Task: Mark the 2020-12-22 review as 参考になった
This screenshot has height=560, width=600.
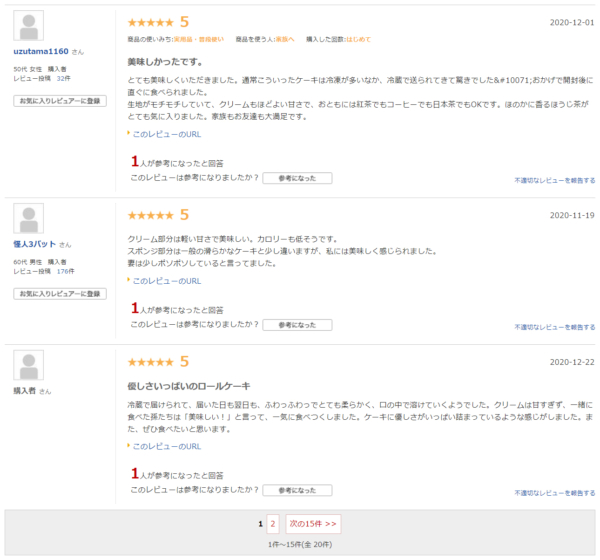Action: [x=297, y=490]
